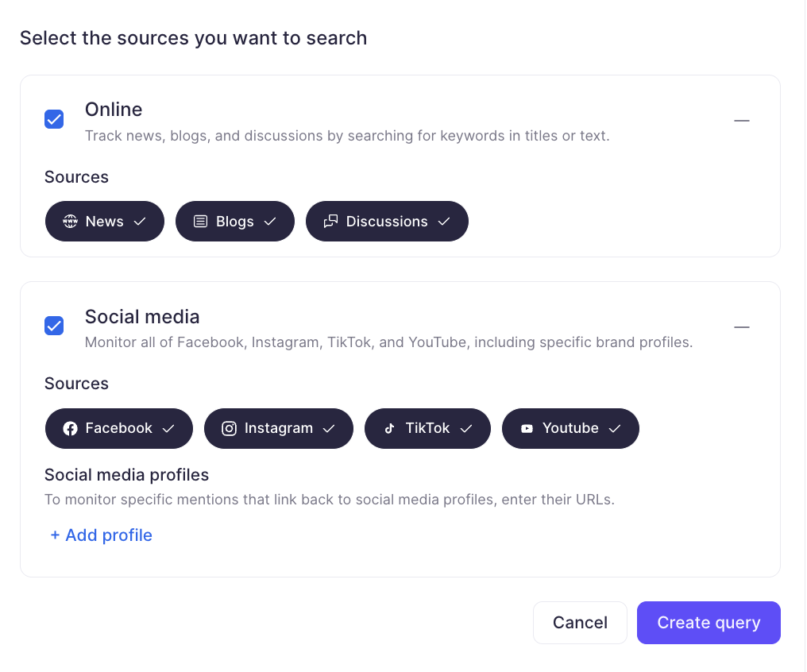Uncheck the Online sources checkbox
Image resolution: width=807 pixels, height=672 pixels.
tap(53, 118)
